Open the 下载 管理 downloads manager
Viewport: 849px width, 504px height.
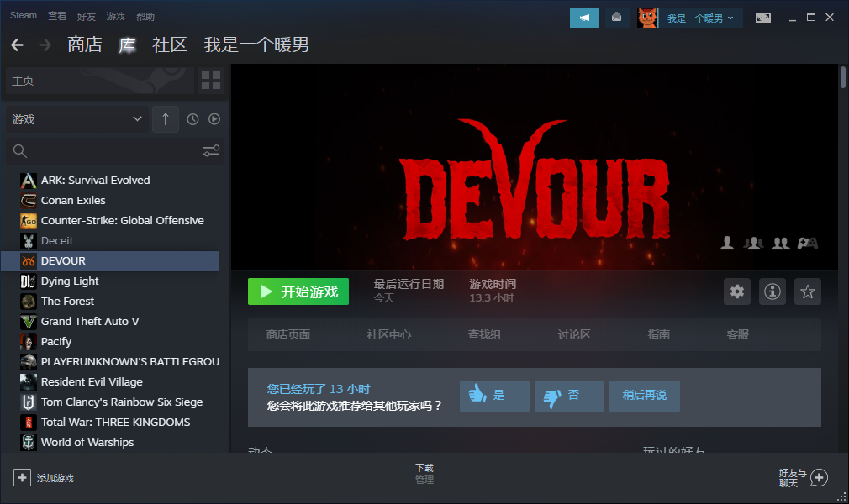pos(424,473)
